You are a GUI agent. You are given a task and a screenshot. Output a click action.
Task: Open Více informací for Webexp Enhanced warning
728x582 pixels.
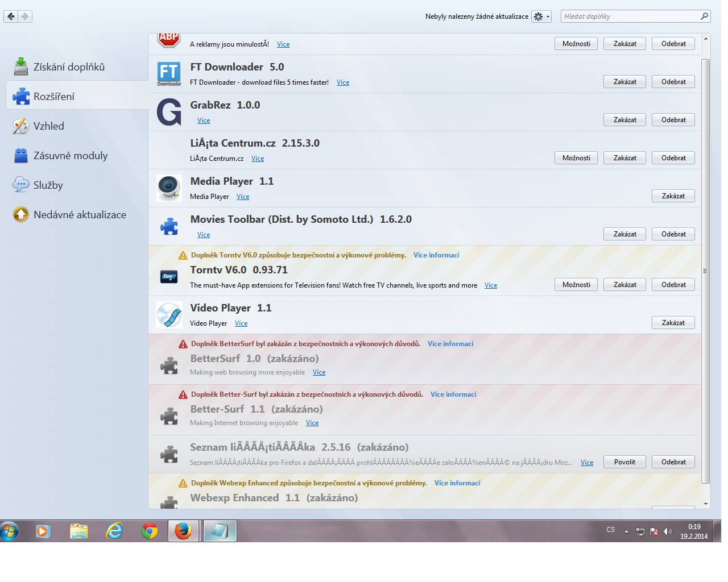point(457,483)
